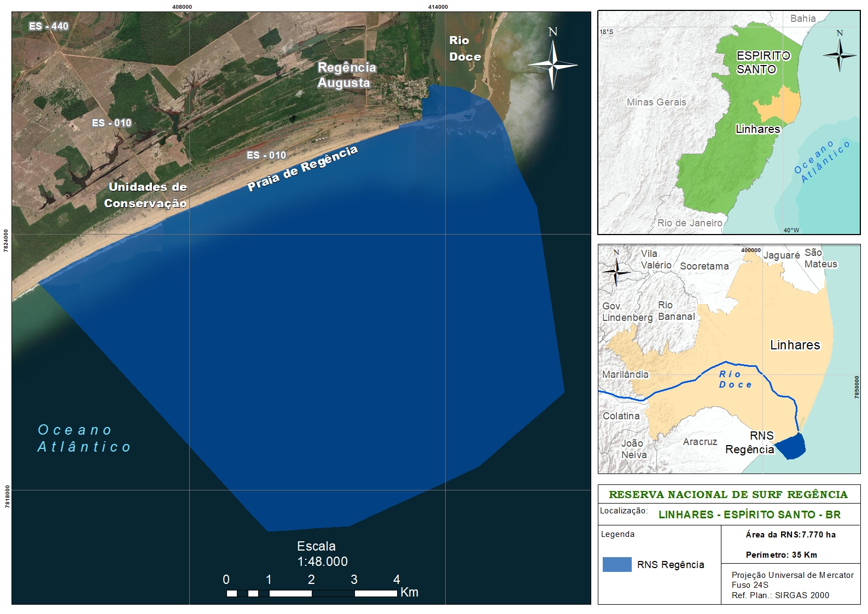The width and height of the screenshot is (868, 614).
Task: Click the kilometer scale bar
Action: point(311,593)
